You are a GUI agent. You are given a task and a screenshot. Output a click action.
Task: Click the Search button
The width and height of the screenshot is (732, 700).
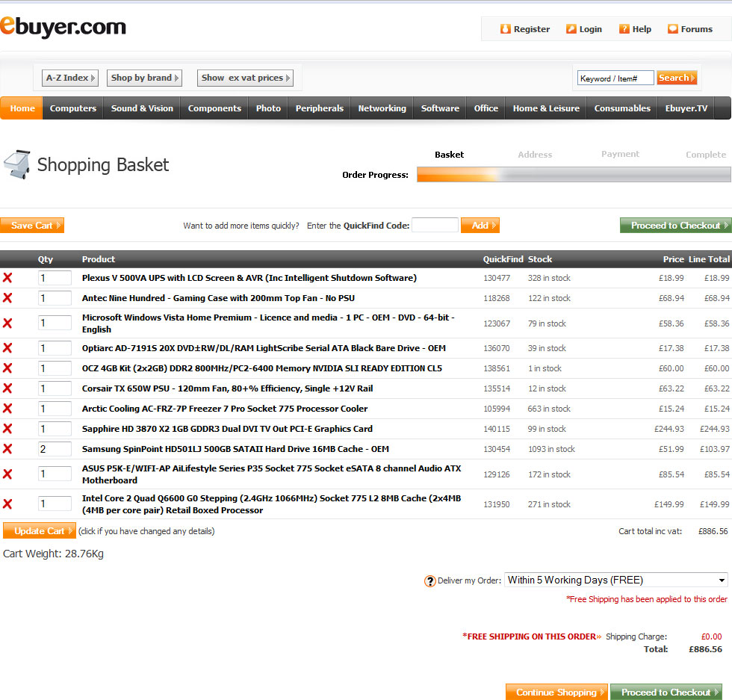pyautogui.click(x=677, y=78)
